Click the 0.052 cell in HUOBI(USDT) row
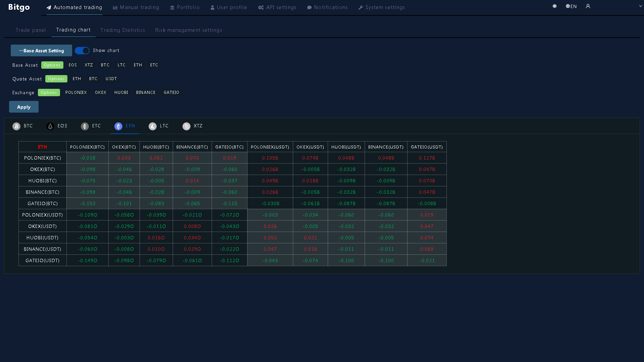 [x=270, y=238]
